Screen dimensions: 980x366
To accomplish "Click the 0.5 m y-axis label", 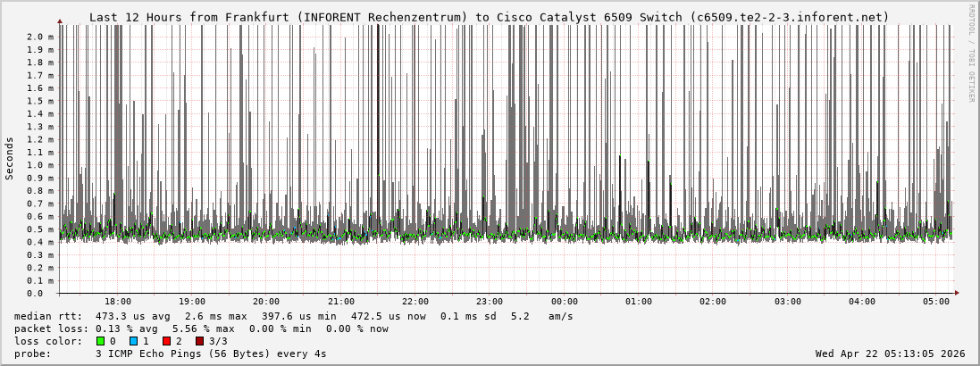I will click(x=40, y=229).
